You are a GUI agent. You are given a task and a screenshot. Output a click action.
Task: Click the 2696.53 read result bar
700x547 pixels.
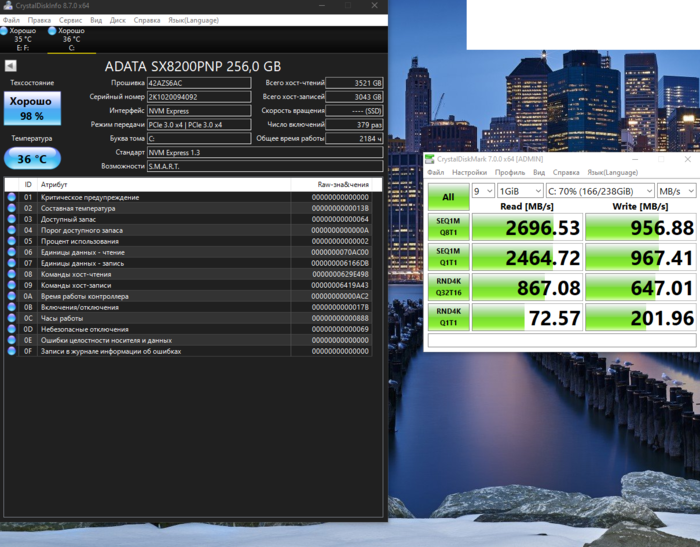point(527,227)
